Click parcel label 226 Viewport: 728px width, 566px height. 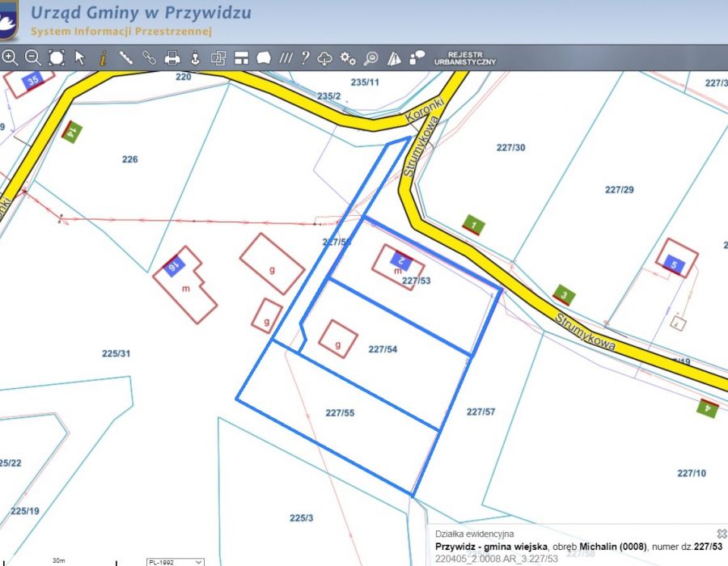click(130, 159)
